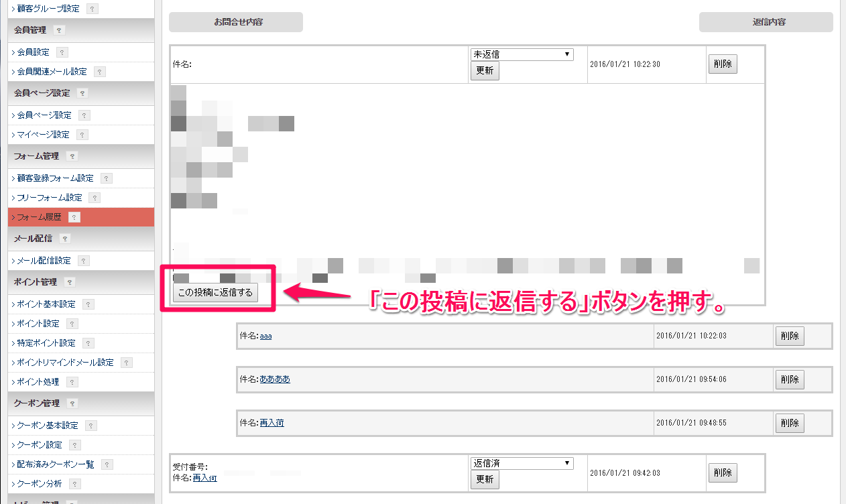Click help icon next to 配布済みクーポン一覧
The height and width of the screenshot is (504, 846).
coord(107,464)
